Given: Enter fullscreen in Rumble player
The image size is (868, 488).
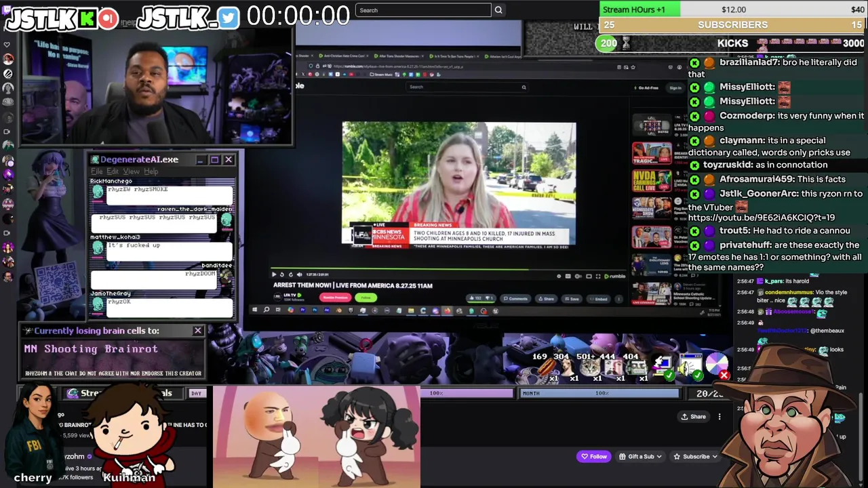Looking at the screenshot, I should tap(598, 276).
